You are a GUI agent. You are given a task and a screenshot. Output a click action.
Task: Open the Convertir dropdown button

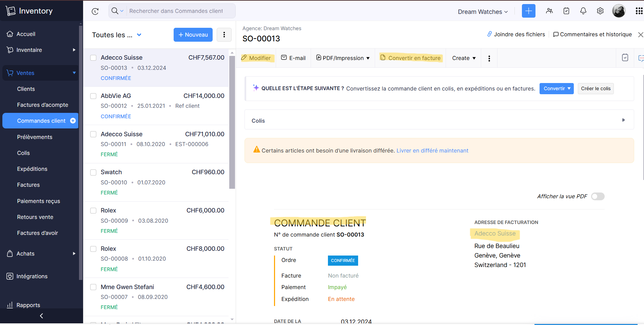[556, 88]
